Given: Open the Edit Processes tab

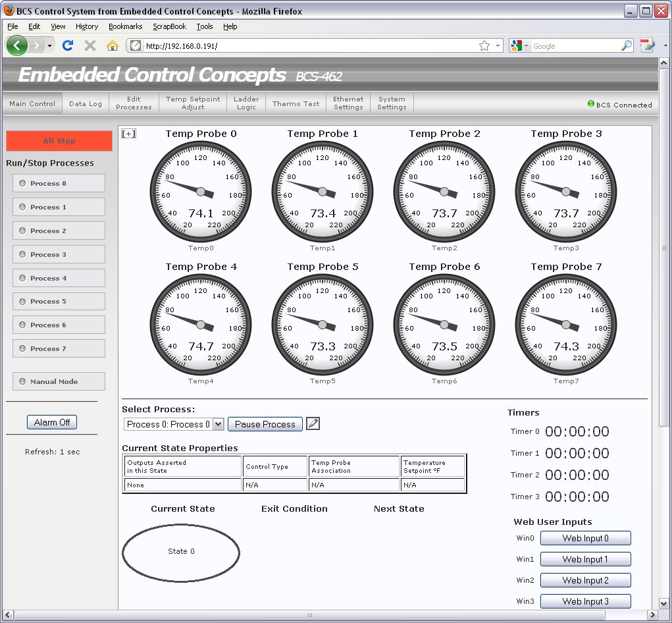Looking at the screenshot, I should pyautogui.click(x=134, y=103).
